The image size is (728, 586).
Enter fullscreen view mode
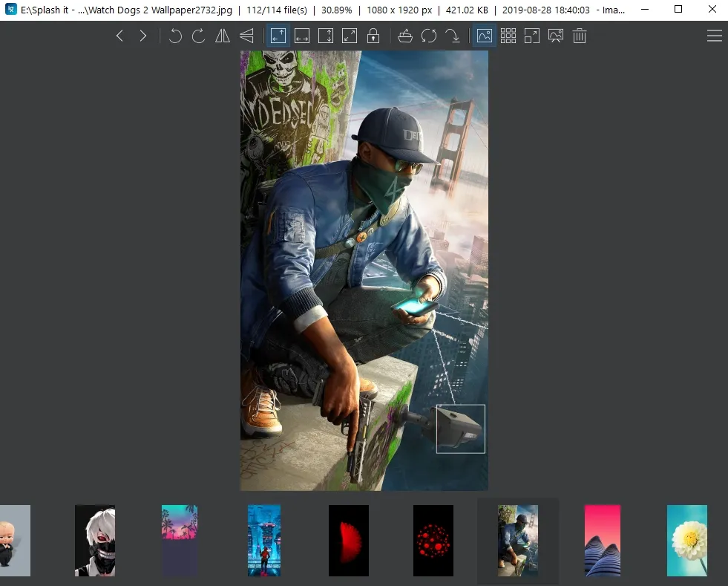point(531,36)
